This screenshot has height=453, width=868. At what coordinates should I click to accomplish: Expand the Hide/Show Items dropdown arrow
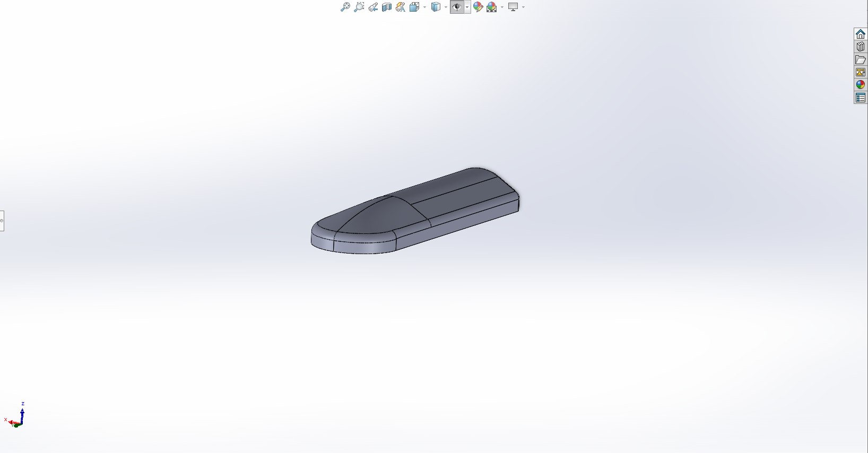click(467, 7)
